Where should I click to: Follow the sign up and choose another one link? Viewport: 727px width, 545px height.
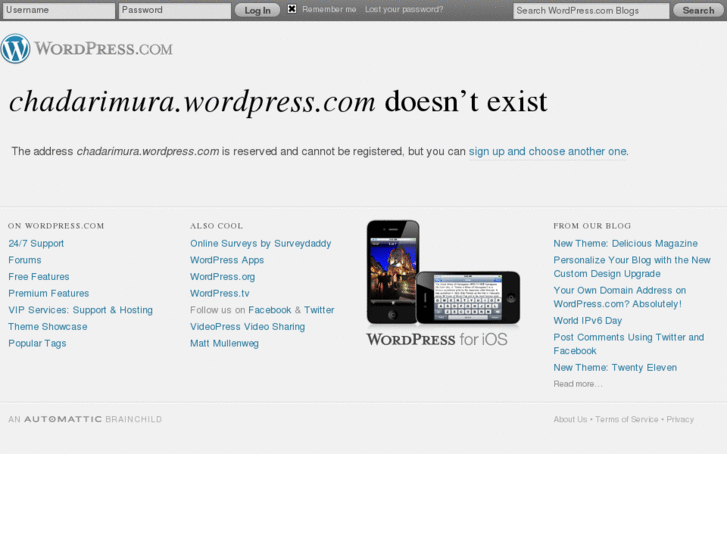[548, 152]
